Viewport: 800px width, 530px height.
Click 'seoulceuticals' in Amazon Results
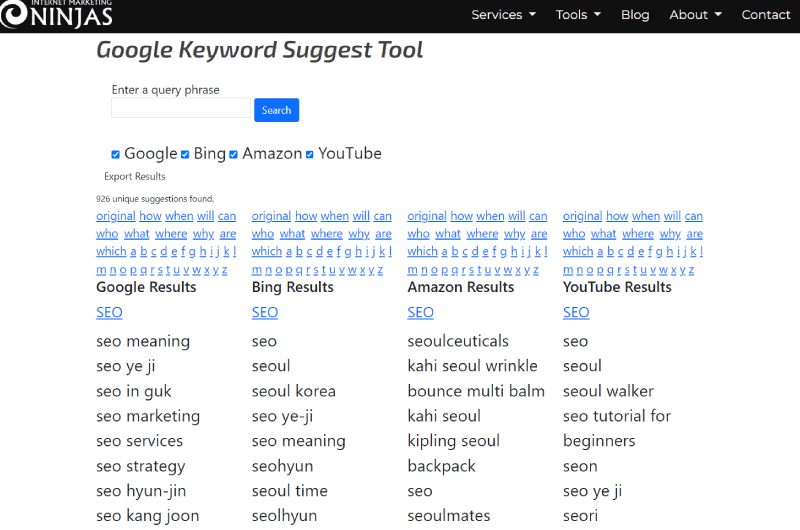coord(458,341)
